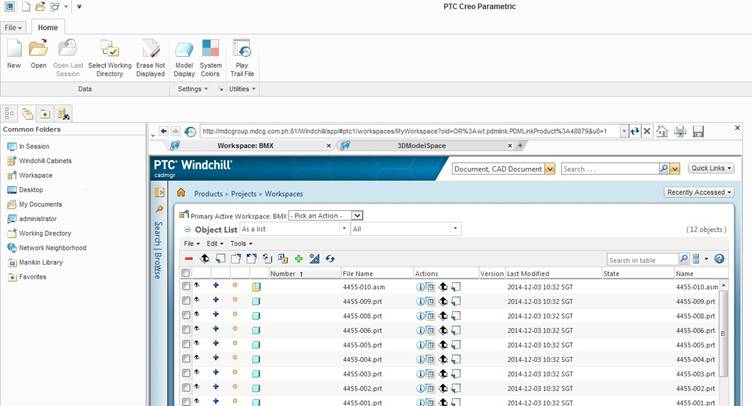Viewport: 752px width, 406px height.
Task: Open info page for 4455-010.asm
Action: (x=420, y=287)
